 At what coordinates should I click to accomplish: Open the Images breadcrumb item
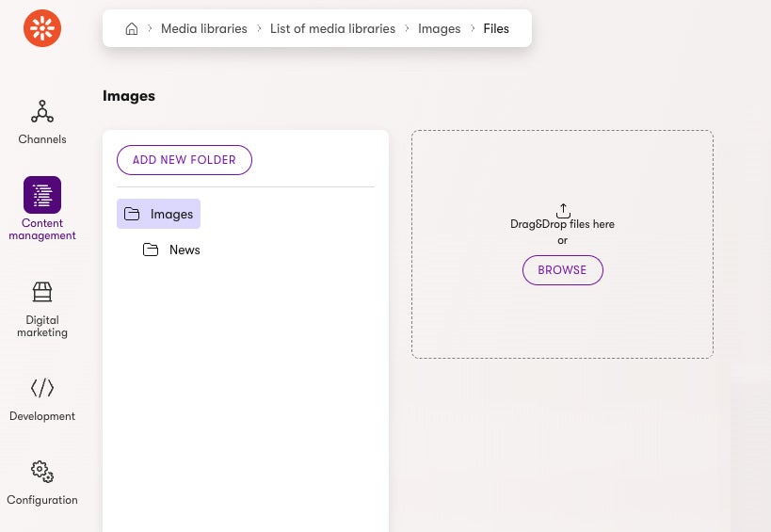pyautogui.click(x=439, y=29)
